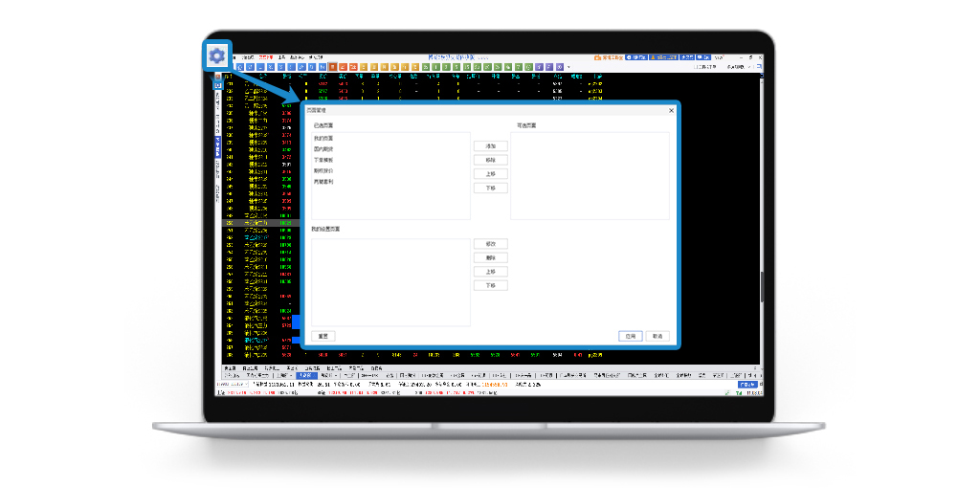Screen dimensions: 980x488
Task: Click 下移 beside the 我的设置页面 list
Action: click(x=490, y=286)
